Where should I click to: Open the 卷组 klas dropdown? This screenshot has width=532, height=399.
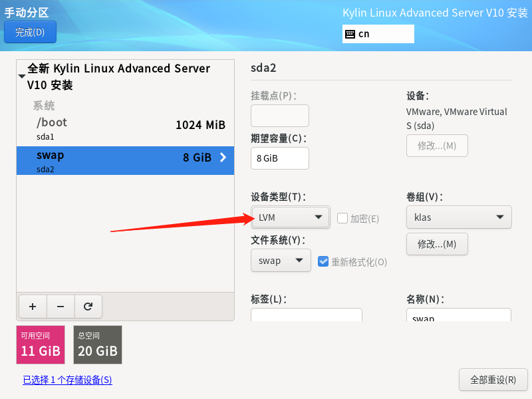[459, 217]
